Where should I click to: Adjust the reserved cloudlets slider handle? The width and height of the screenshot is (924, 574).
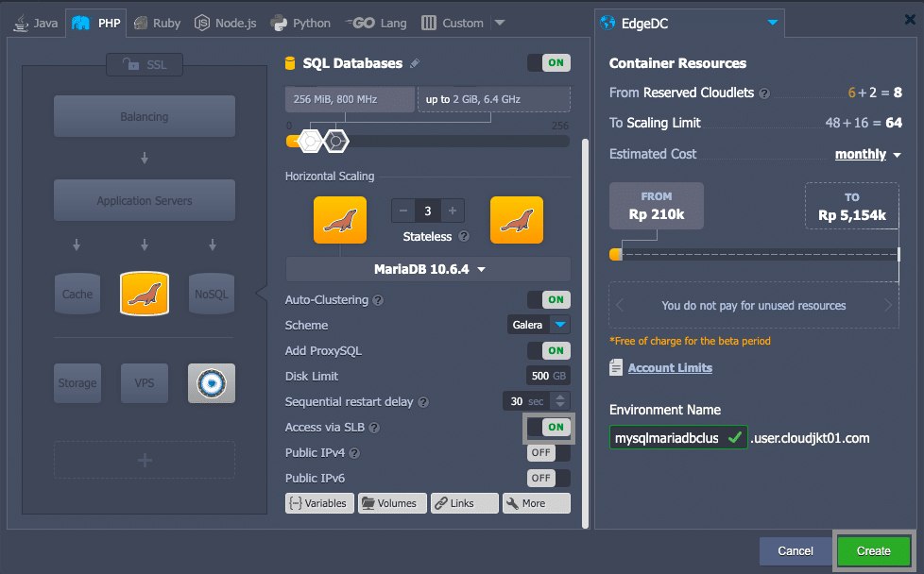(x=310, y=142)
